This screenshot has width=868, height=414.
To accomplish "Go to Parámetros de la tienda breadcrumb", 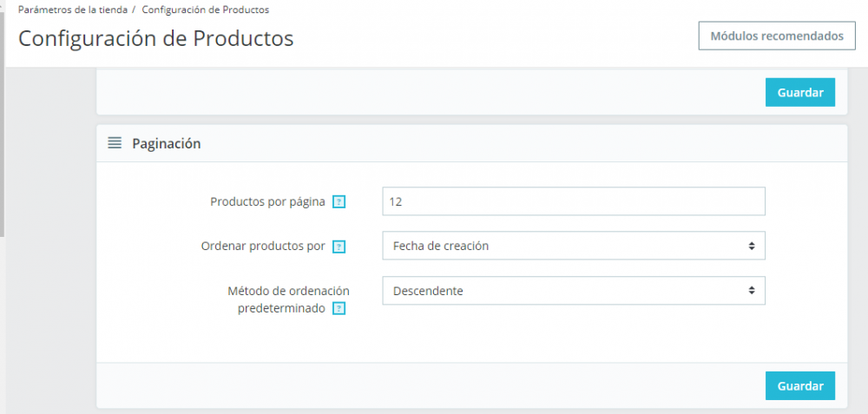I will click(x=73, y=10).
